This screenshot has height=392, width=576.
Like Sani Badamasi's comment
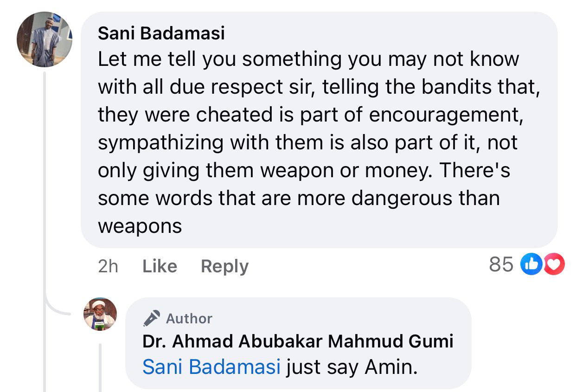[160, 266]
